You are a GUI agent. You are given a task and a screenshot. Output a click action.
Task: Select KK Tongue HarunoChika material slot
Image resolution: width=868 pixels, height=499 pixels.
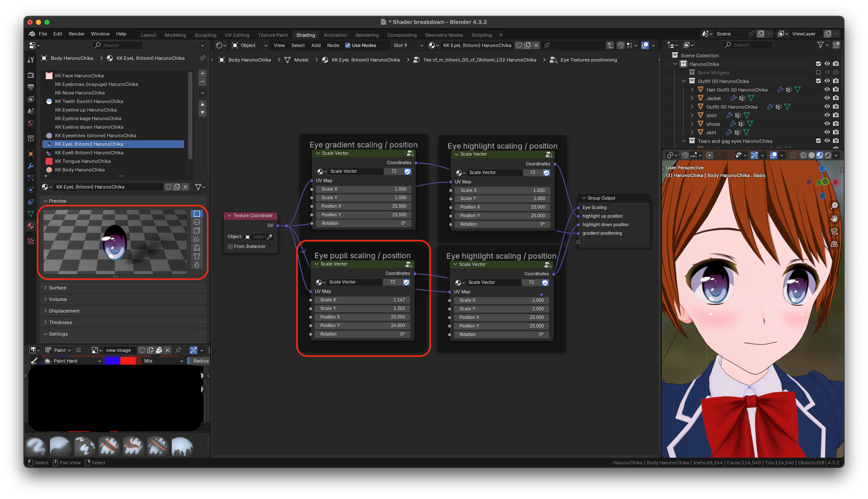click(x=83, y=161)
